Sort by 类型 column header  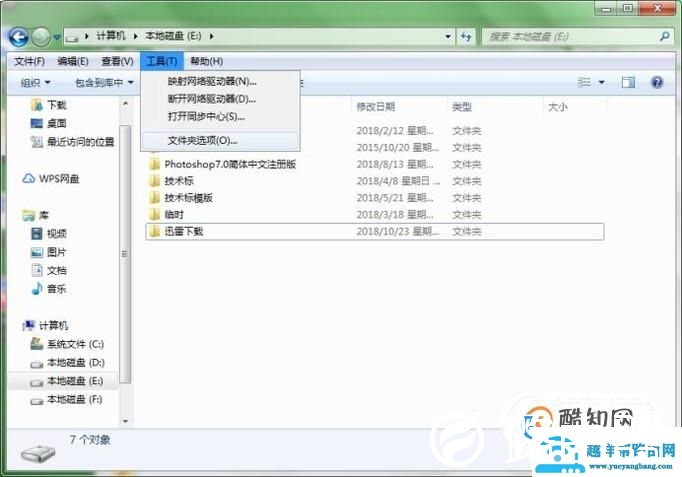pos(462,107)
